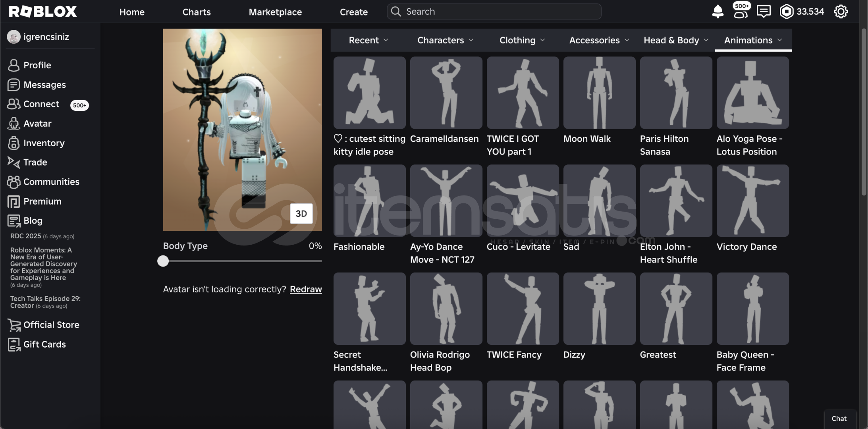868x429 pixels.
Task: Click the igrencsiniz avatar picture
Action: coord(14,37)
